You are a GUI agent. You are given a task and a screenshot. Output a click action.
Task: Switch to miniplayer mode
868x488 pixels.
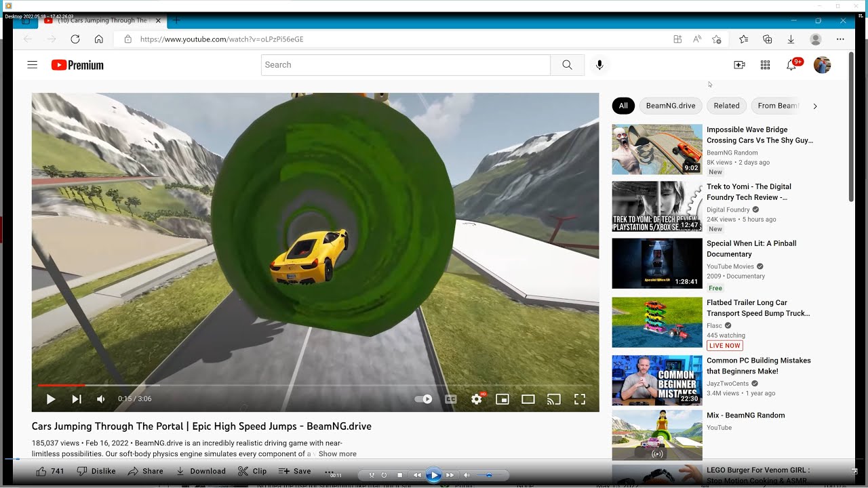pos(502,399)
